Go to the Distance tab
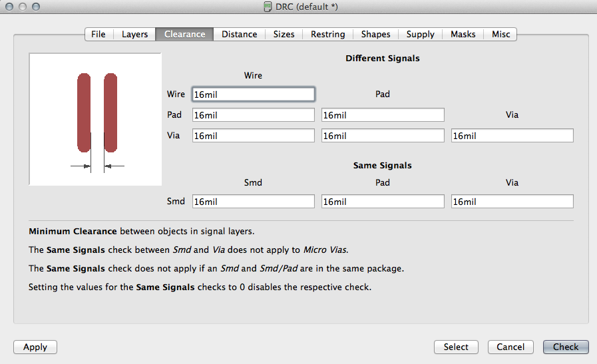This screenshot has width=597, height=364. coord(239,34)
